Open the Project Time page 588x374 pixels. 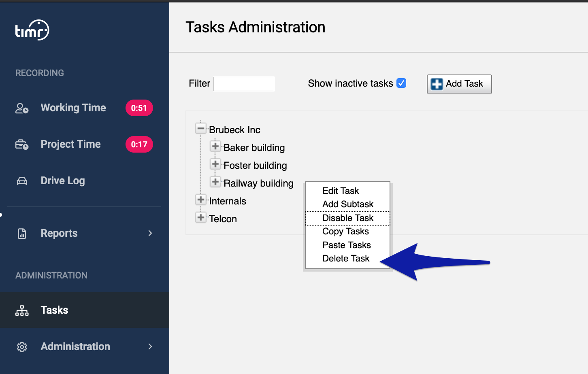[71, 144]
